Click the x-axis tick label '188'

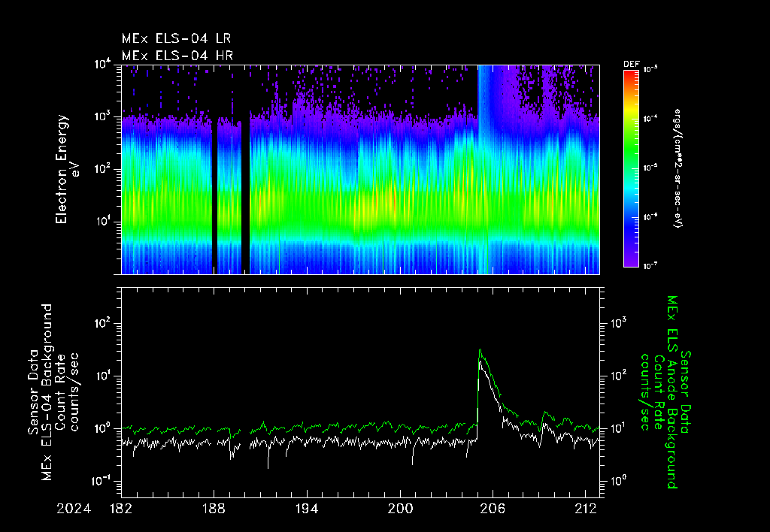[x=214, y=509]
